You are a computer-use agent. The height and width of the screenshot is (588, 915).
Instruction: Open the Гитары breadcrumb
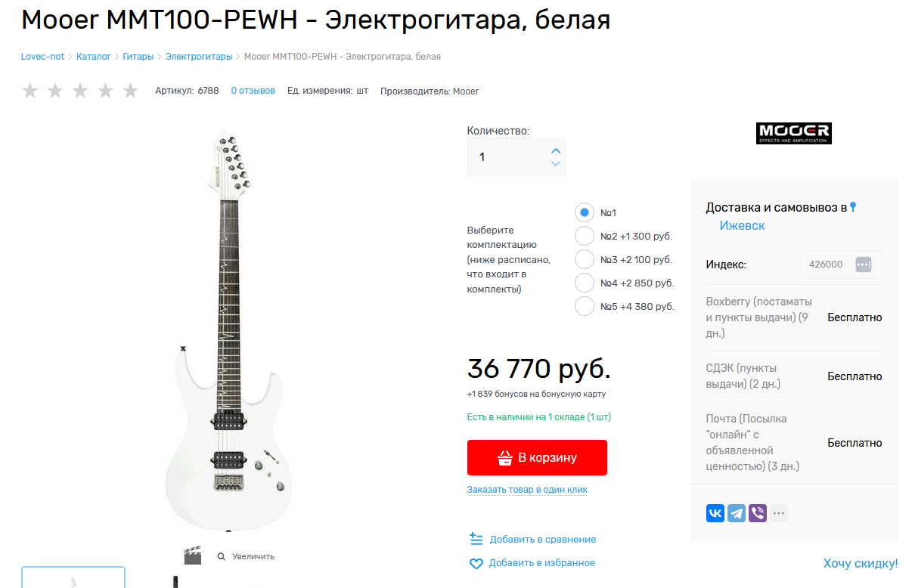(x=138, y=57)
